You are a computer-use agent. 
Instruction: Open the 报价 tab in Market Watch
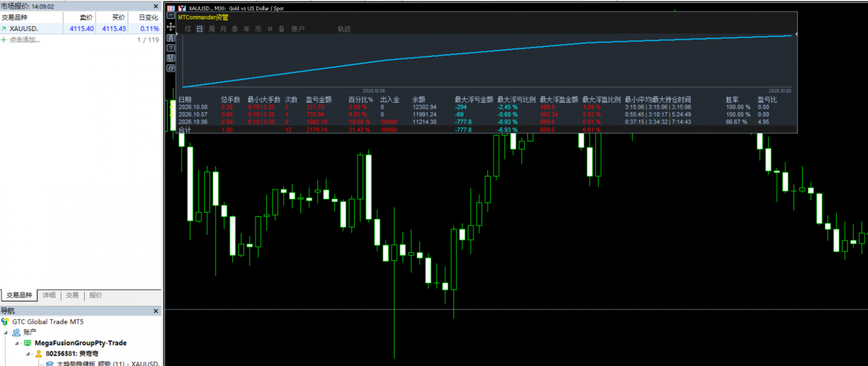pyautogui.click(x=96, y=295)
